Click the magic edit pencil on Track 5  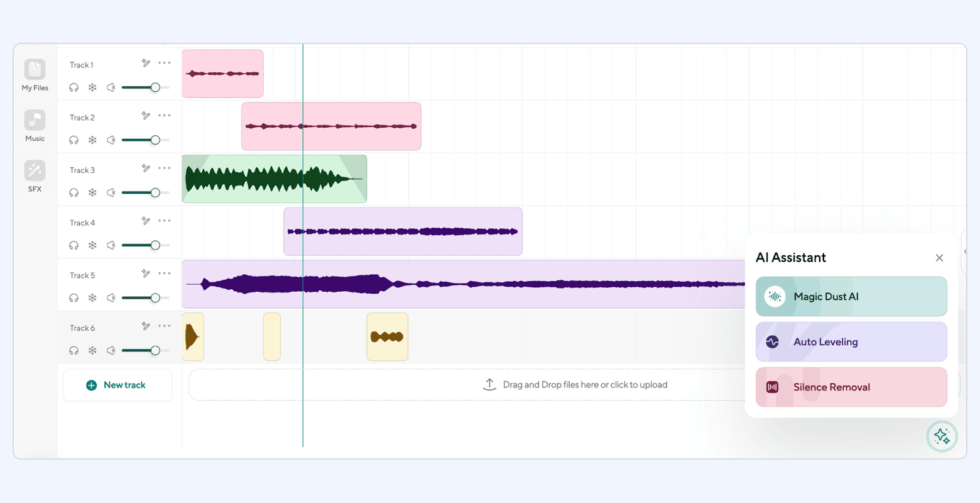(146, 273)
